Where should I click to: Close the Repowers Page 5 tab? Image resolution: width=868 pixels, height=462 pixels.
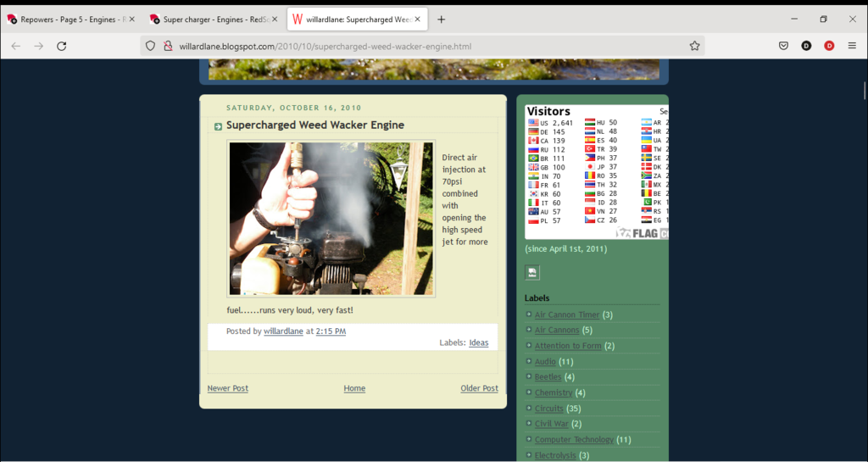pyautogui.click(x=131, y=19)
